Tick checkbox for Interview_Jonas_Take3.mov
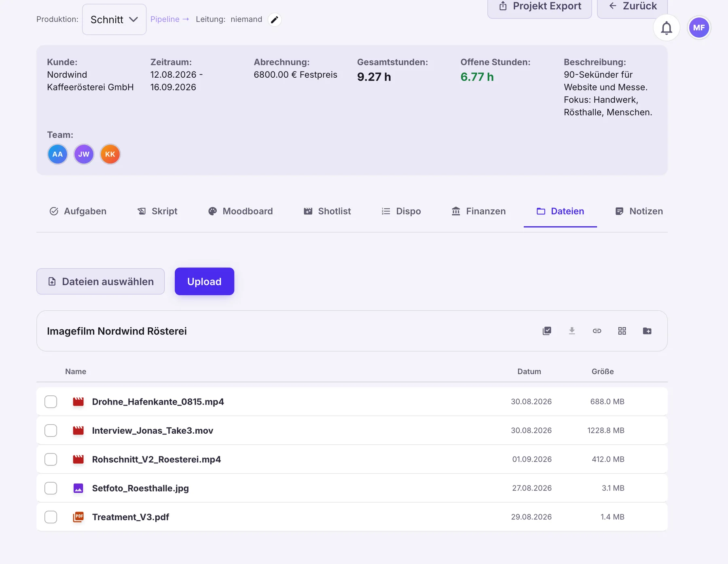Image resolution: width=728 pixels, height=564 pixels. pos(51,430)
